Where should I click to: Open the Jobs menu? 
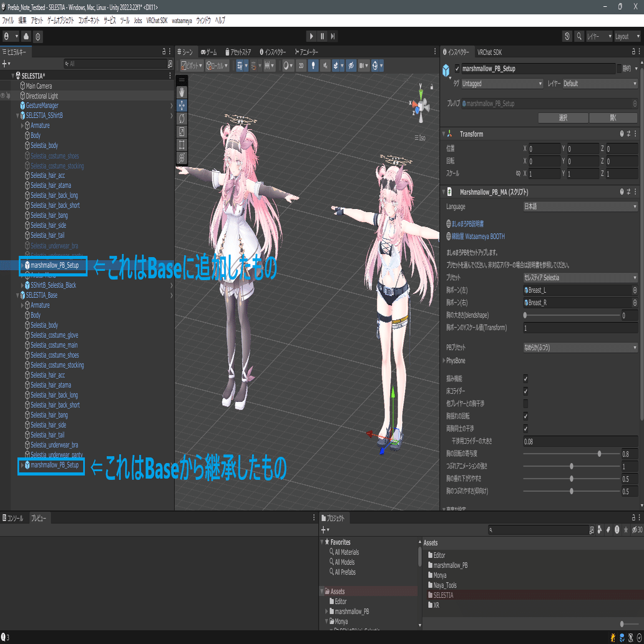(x=137, y=21)
